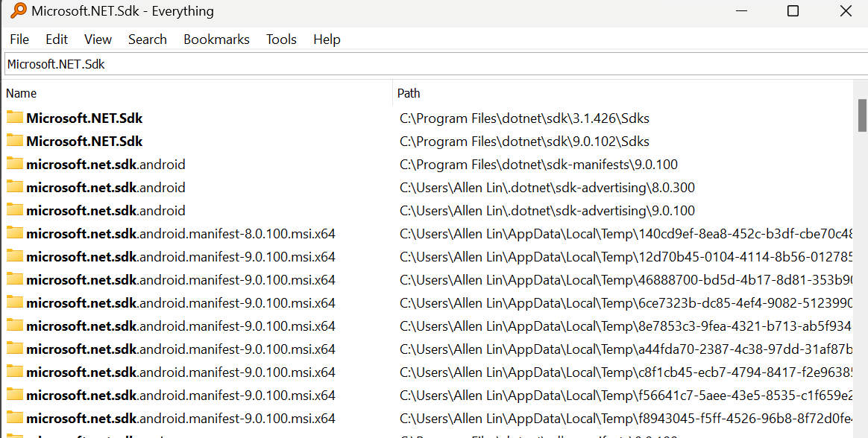Click folder icon of row with Temp\46888700 path
The width and height of the screenshot is (868, 438).
click(x=15, y=280)
